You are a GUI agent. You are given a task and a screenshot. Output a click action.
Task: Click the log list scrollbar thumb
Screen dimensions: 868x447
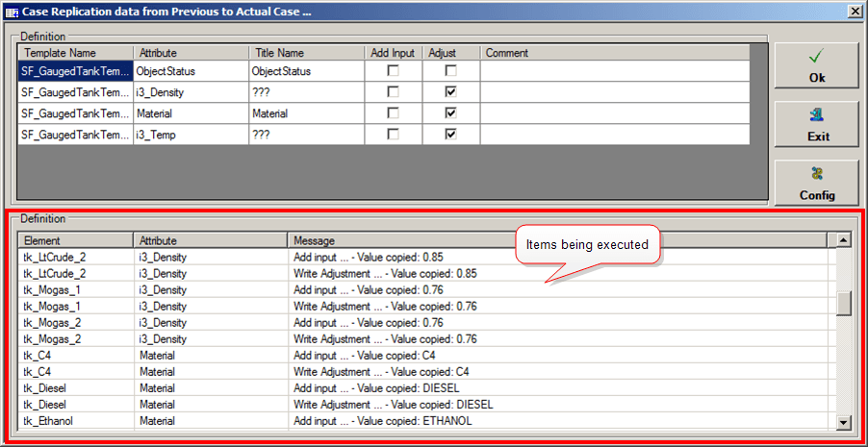tap(844, 304)
